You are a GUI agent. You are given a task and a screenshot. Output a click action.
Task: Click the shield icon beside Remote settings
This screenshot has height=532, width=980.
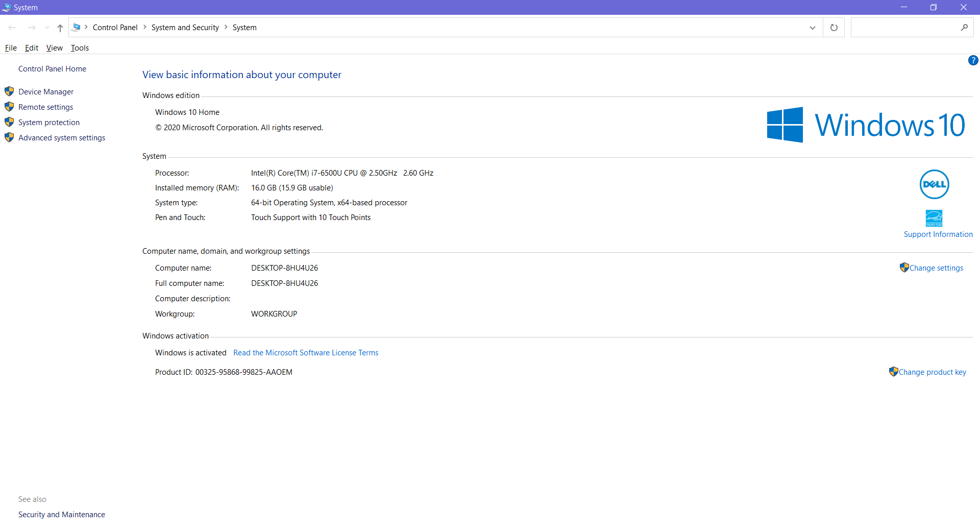click(x=9, y=107)
